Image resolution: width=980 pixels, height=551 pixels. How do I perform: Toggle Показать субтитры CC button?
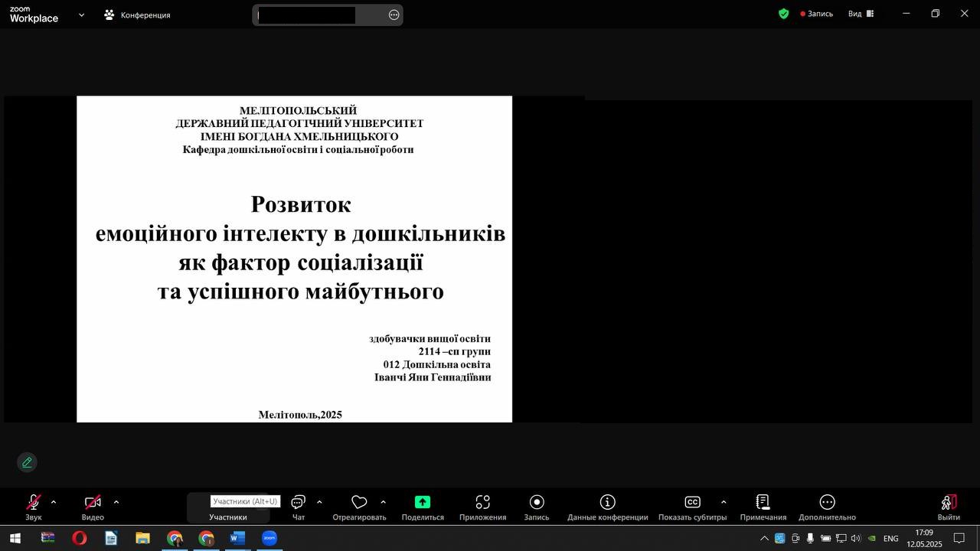pos(692,502)
